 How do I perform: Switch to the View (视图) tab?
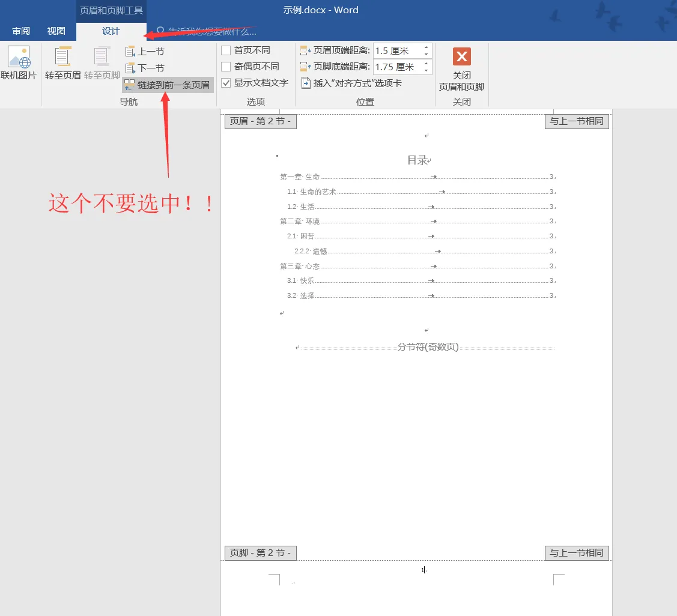click(56, 31)
